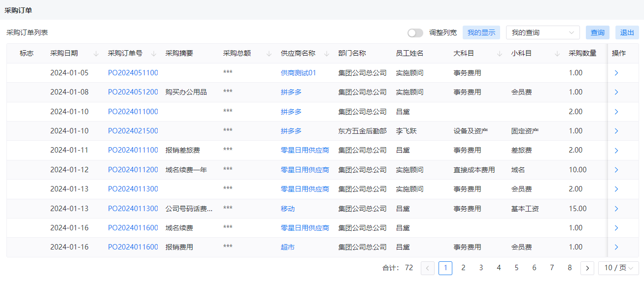This screenshot has height=281, width=644.
Task: Sort by 供应商名称 column arrow icon
Action: pos(327,54)
